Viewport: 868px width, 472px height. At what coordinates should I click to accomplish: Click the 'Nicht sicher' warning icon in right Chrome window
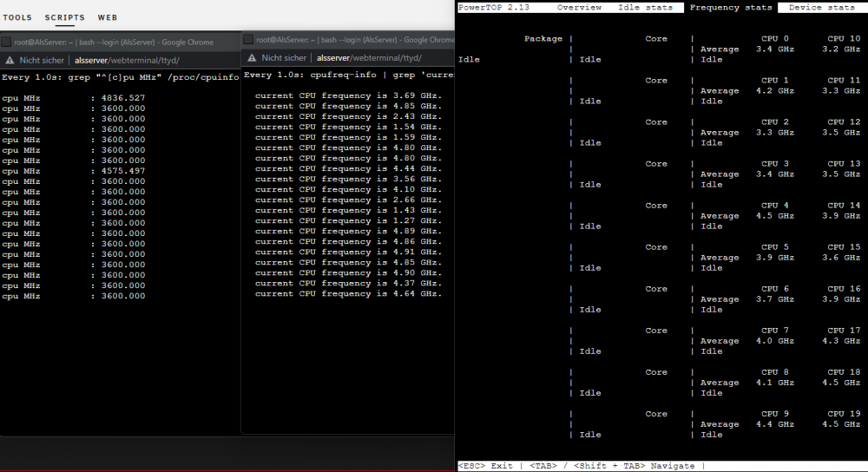click(x=252, y=57)
